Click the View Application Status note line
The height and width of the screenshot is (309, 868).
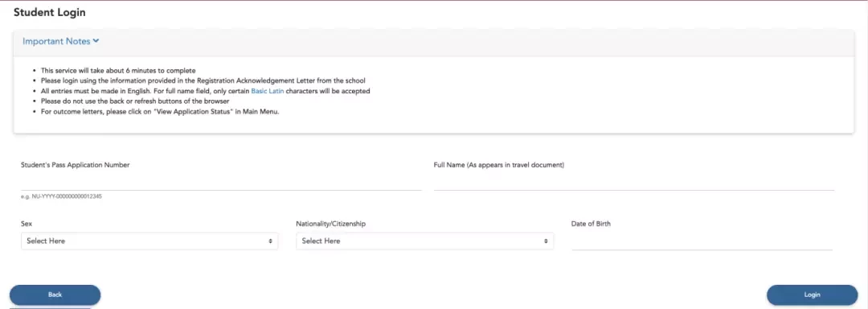coord(160,111)
